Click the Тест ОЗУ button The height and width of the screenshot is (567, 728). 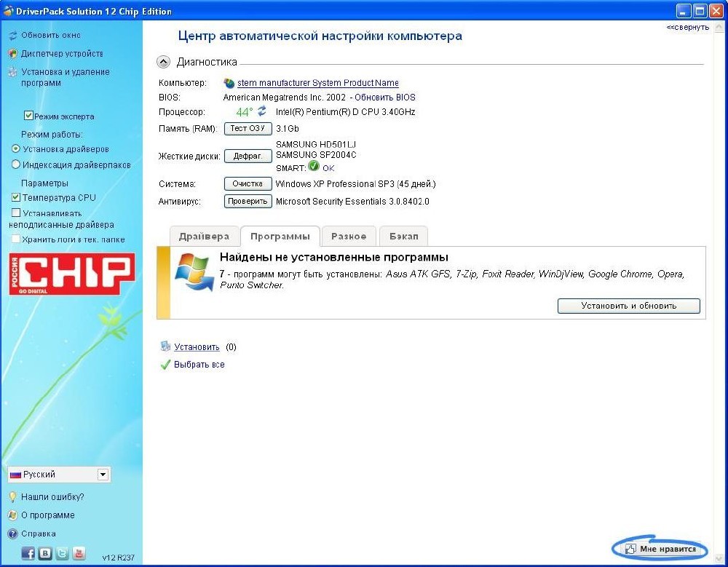click(x=248, y=129)
